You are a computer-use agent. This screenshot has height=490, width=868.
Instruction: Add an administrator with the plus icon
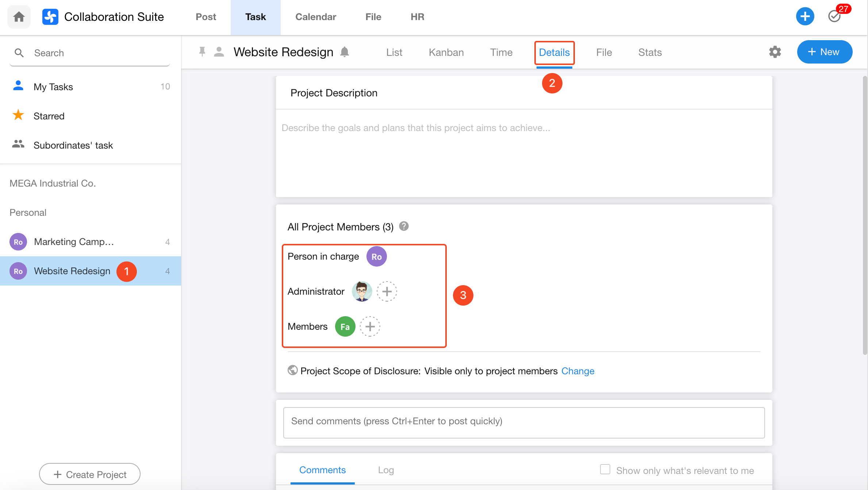(x=387, y=291)
